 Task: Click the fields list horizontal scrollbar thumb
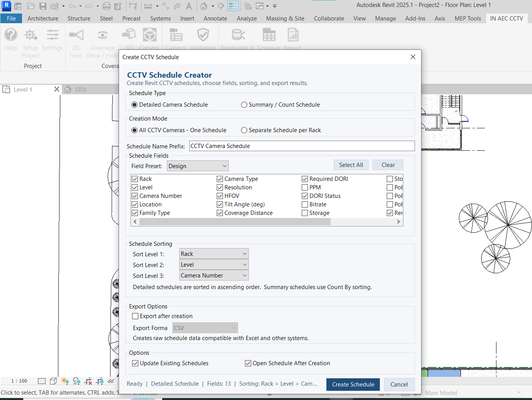[235, 222]
